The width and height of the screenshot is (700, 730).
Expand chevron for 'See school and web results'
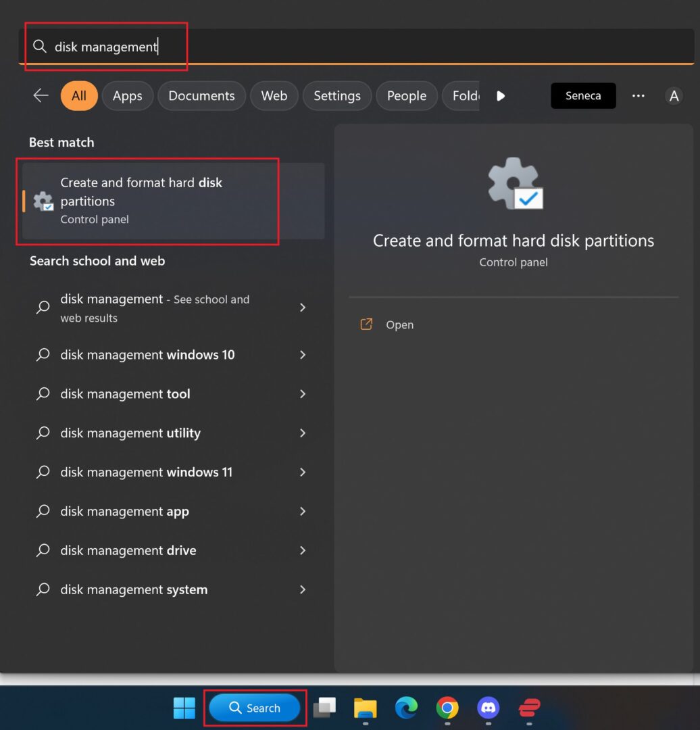[303, 308]
